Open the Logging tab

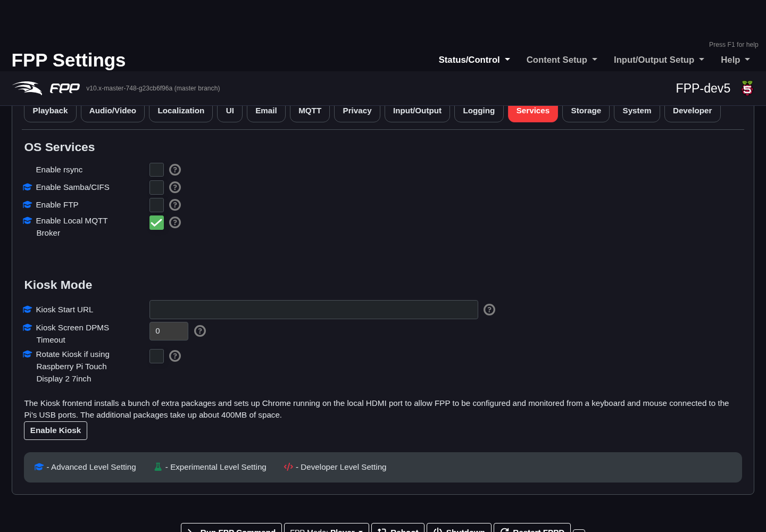click(x=479, y=113)
